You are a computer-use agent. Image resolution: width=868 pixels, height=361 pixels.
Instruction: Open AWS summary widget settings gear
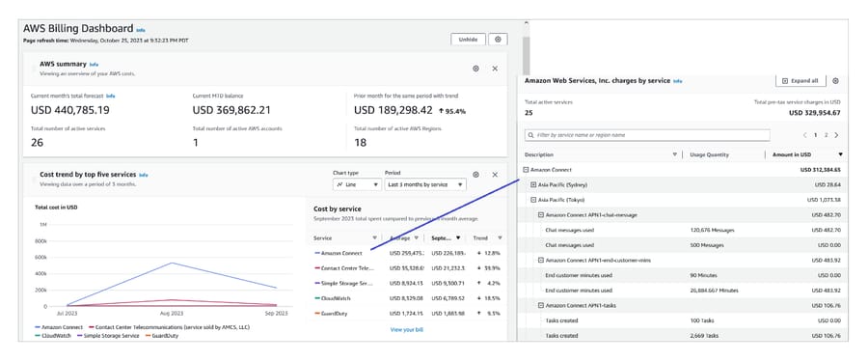coord(475,69)
